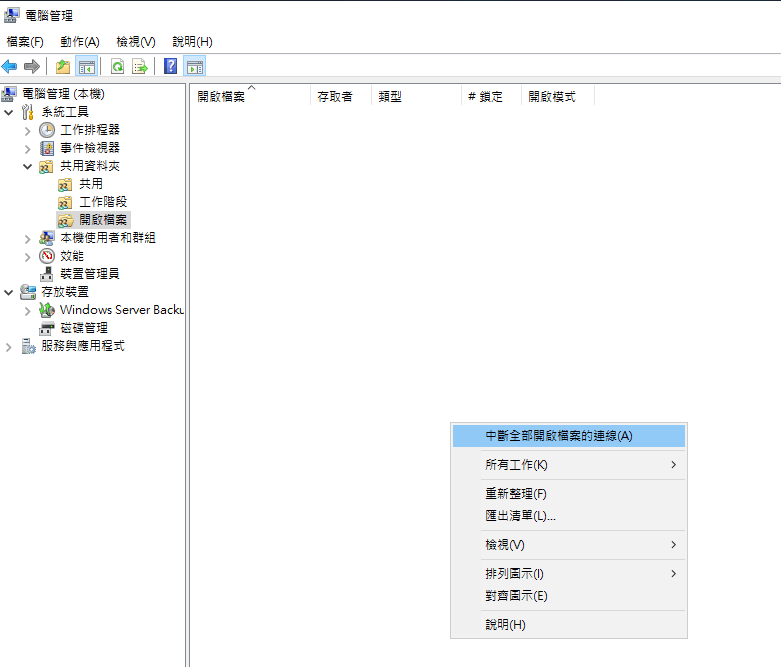Select the 磁碟管理 tree item
Viewport: 781px width, 667px height.
[x=84, y=328]
